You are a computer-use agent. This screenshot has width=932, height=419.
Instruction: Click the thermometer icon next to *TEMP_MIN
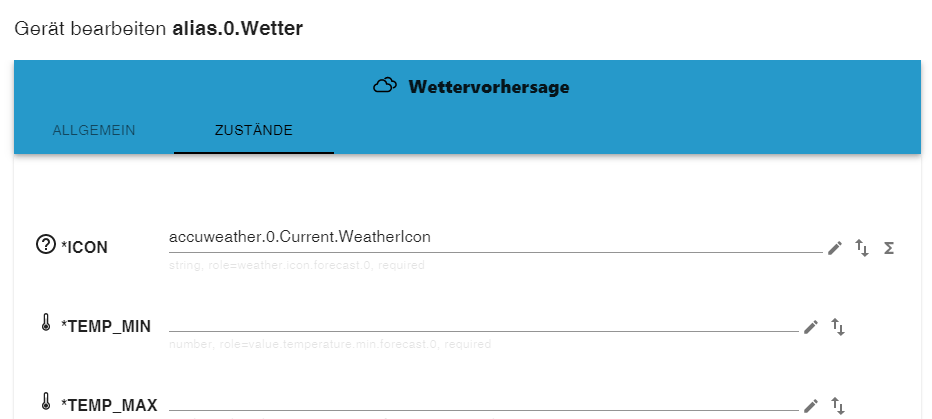45,323
